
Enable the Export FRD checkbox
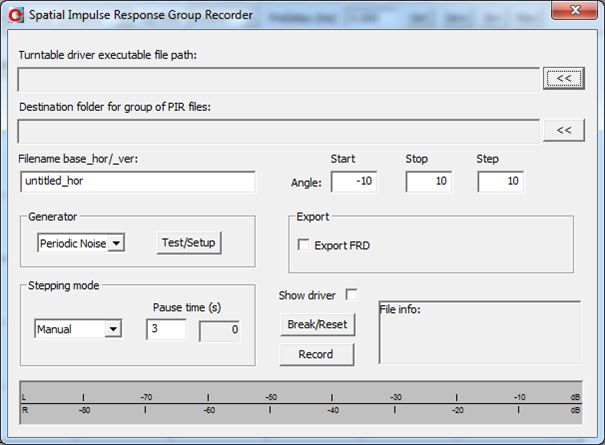click(x=304, y=245)
